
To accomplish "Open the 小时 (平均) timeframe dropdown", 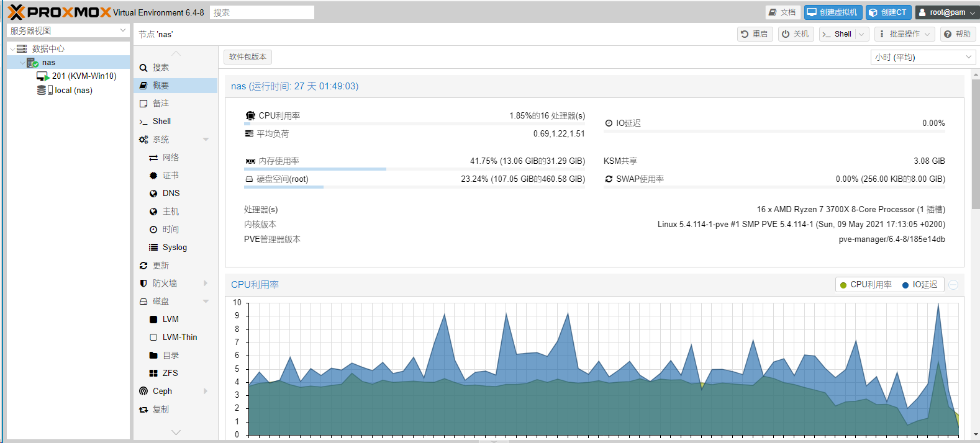I will point(923,57).
